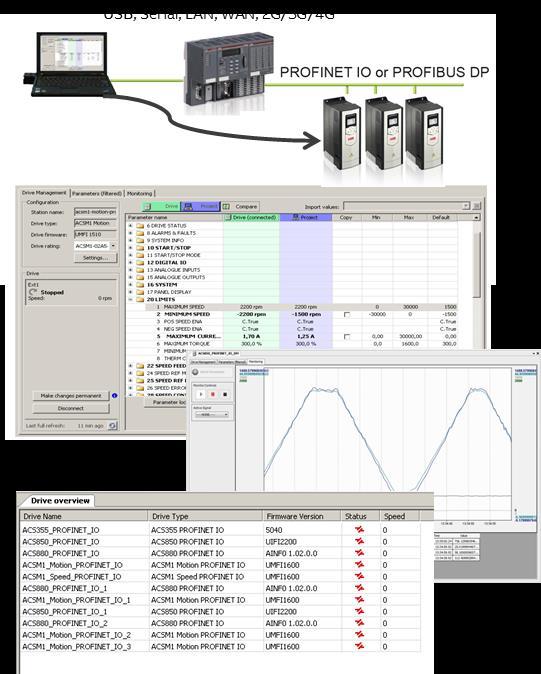Tick the Copy checkbox for MAXIMUM CURRENT row
The height and width of the screenshot is (674, 541).
coord(347,337)
